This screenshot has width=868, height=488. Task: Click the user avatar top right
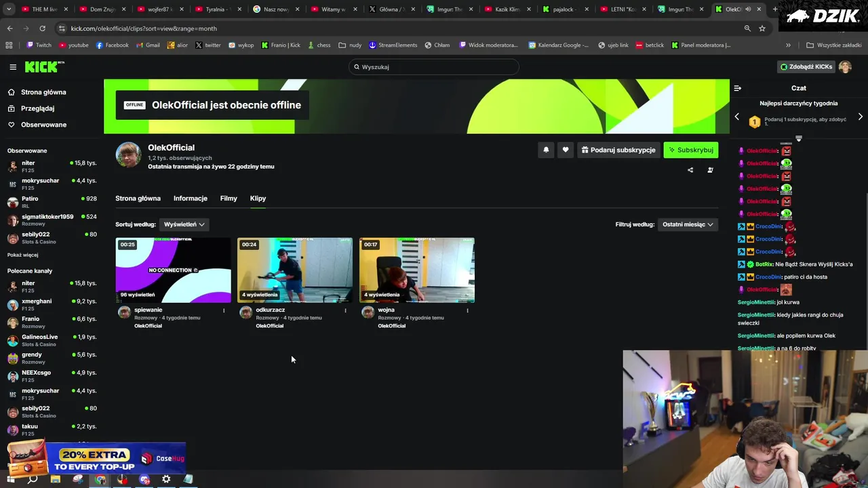tap(845, 67)
